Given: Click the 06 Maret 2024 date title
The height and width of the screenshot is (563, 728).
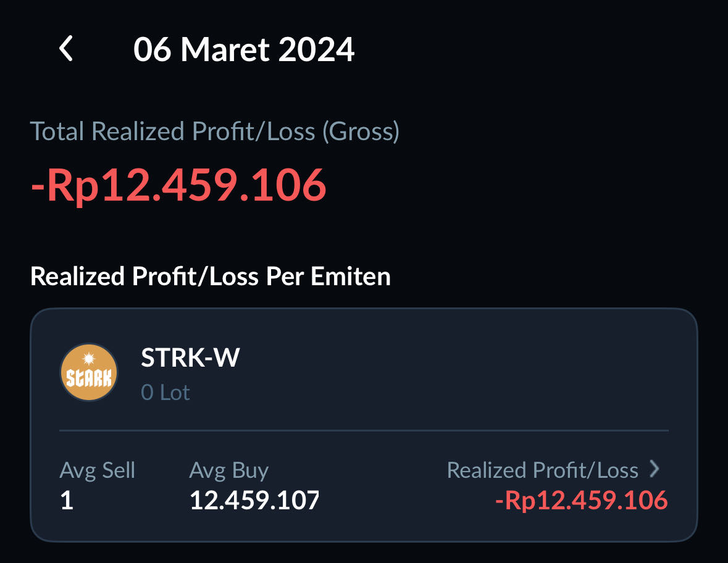Looking at the screenshot, I should 244,49.
